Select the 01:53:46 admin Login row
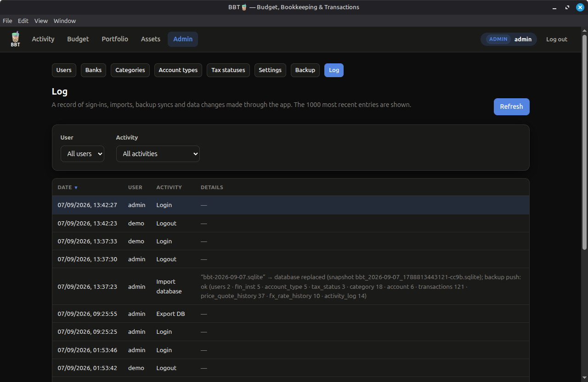This screenshot has height=382, width=588. tap(290, 350)
